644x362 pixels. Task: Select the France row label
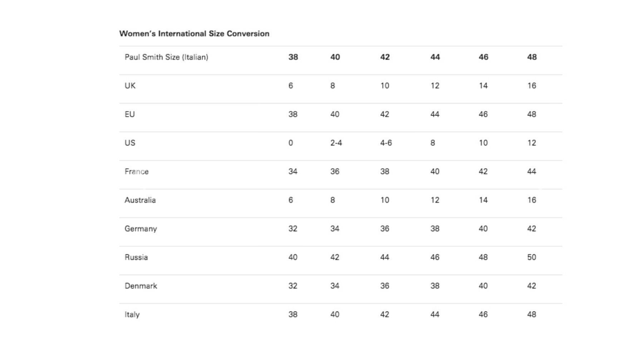click(137, 172)
